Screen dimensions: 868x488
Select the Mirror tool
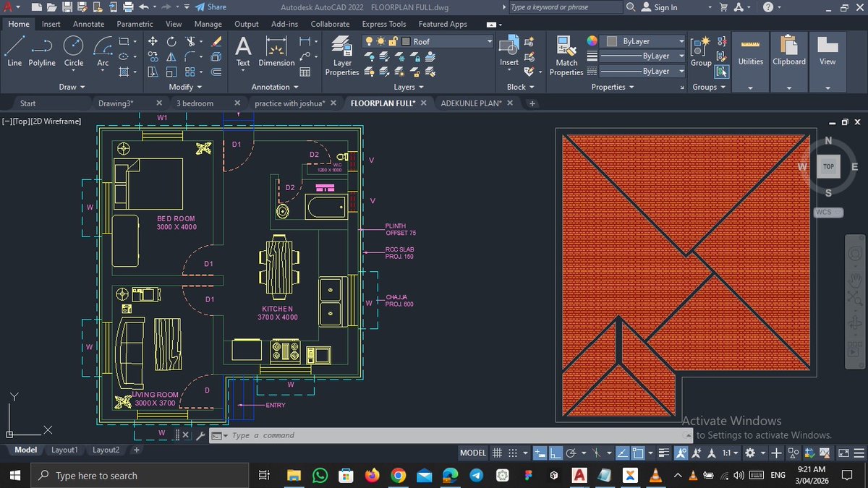point(171,56)
